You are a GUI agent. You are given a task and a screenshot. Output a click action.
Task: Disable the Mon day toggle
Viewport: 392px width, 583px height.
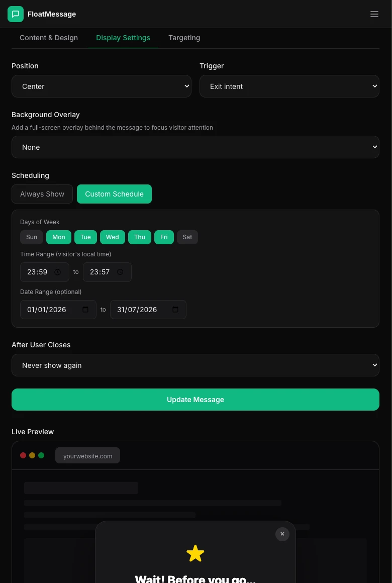coord(58,237)
